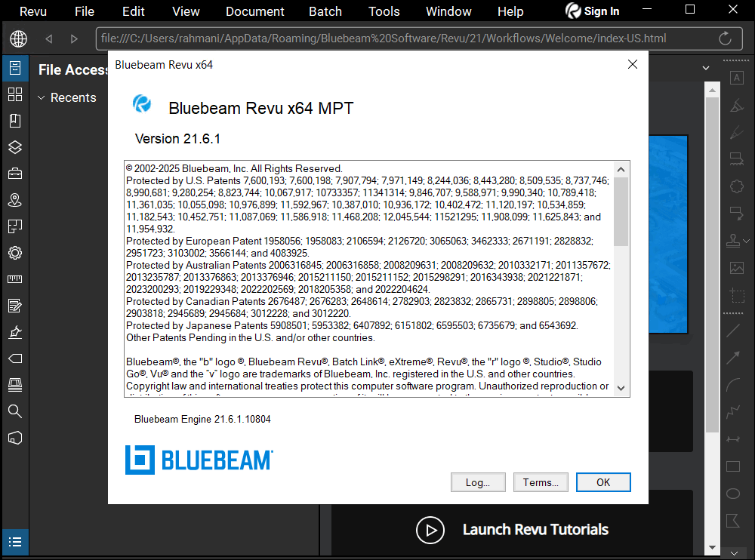Screen dimensions: 755x560
Task: Open the Spaces floorplan panel icon
Action: (15, 226)
